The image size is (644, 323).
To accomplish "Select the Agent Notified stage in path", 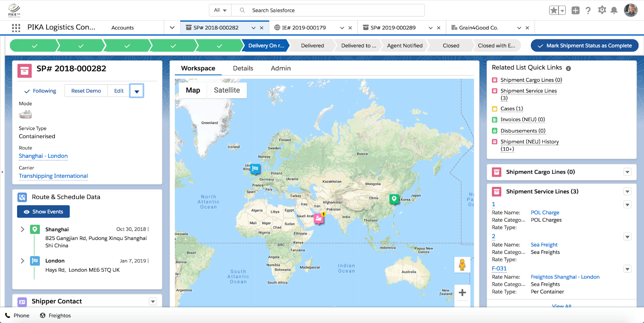I will pyautogui.click(x=405, y=46).
